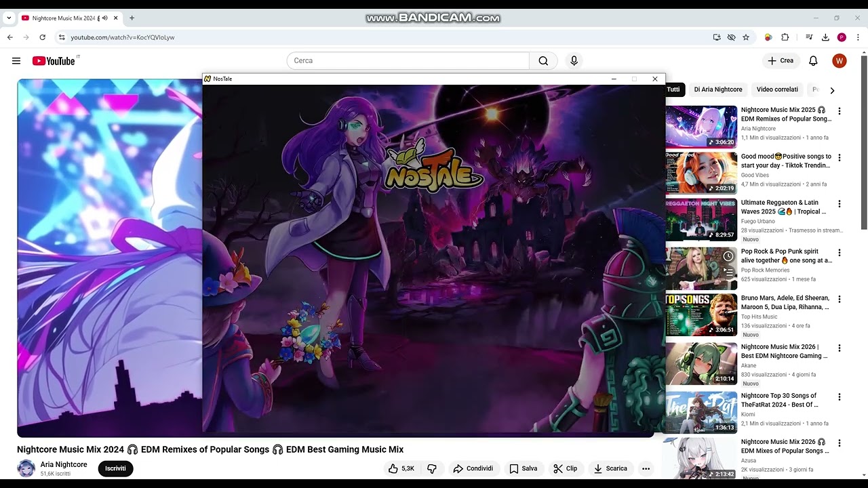Open Chrome profile avatar
This screenshot has width=868, height=488.
pyautogui.click(x=842, y=37)
